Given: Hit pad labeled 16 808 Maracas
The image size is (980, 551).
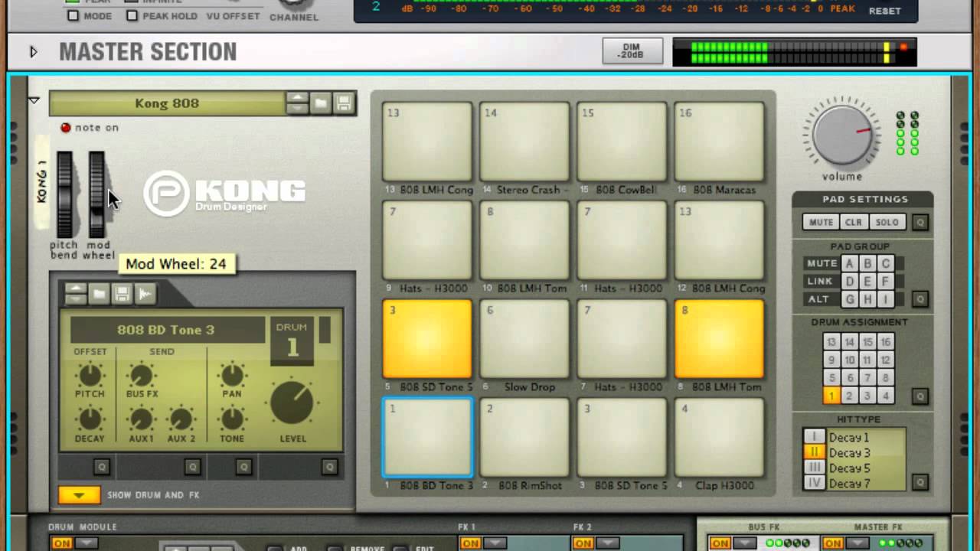Looking at the screenshot, I should (x=719, y=142).
